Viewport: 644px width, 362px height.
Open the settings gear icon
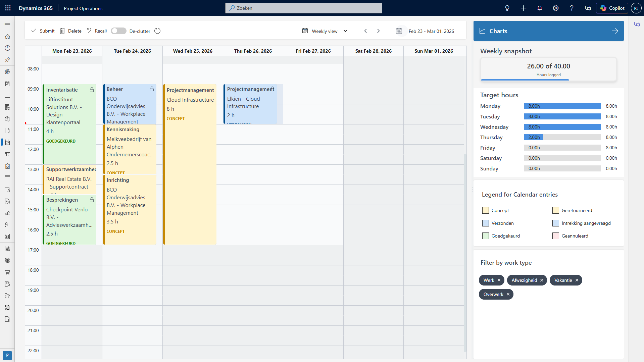(x=555, y=8)
